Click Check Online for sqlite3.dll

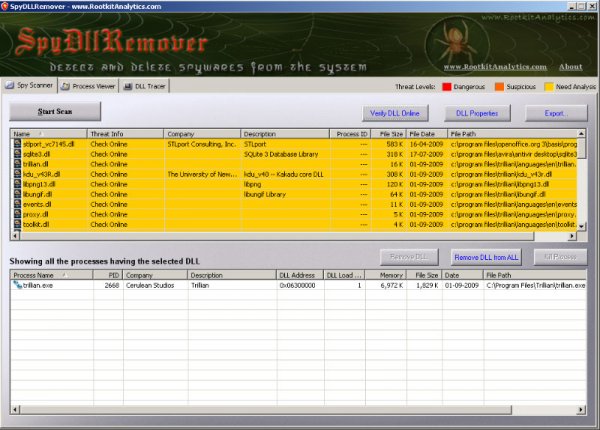[109, 154]
